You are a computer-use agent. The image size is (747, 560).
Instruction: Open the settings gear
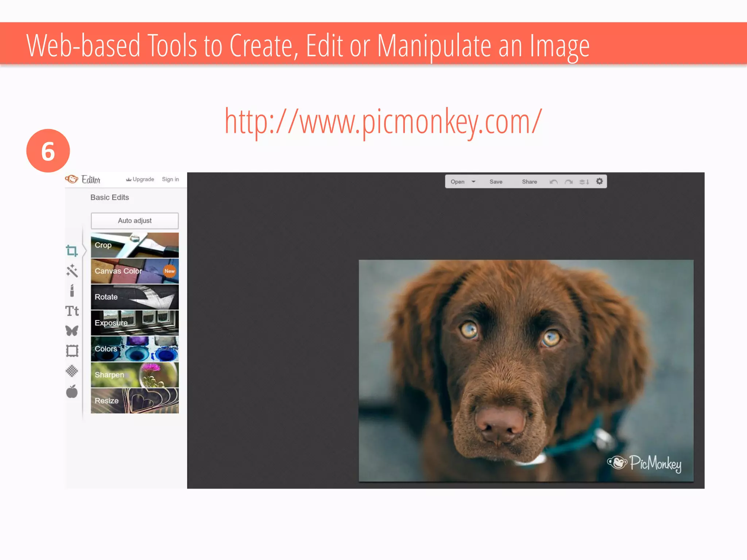599,181
